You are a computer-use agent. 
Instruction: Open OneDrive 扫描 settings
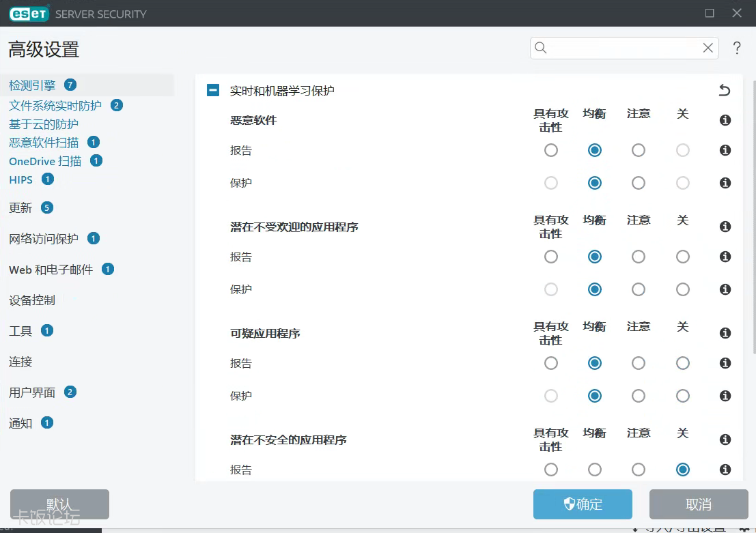coord(45,161)
